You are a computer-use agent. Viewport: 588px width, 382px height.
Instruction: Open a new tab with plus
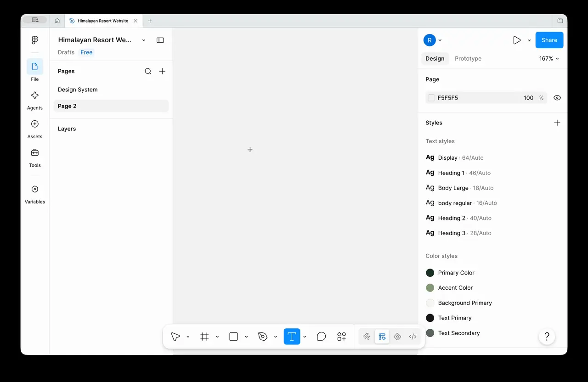pos(150,21)
